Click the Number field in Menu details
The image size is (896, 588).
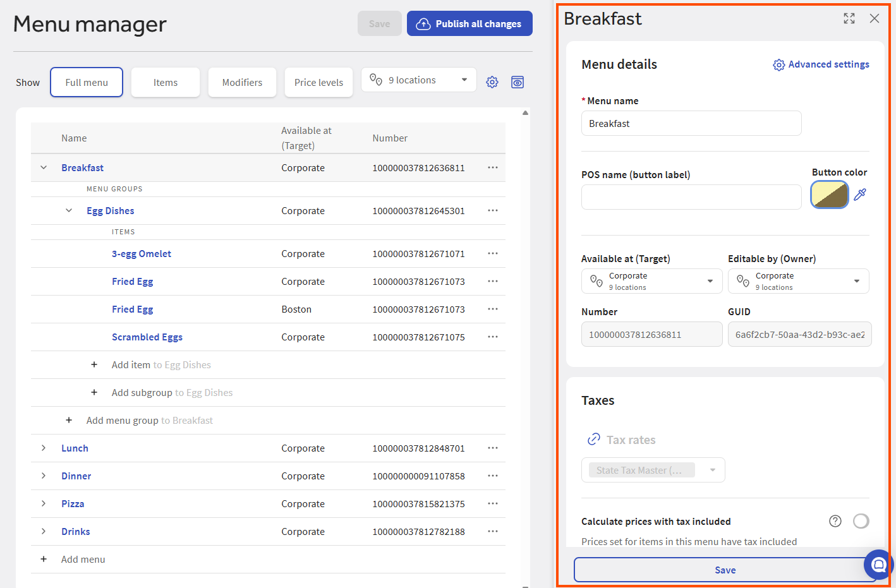click(651, 334)
